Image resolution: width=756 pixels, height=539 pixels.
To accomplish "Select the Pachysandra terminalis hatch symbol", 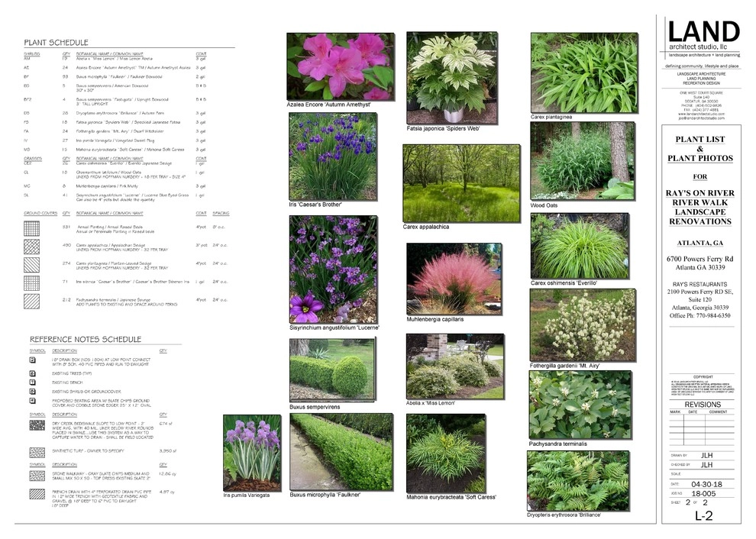I will click(32, 302).
